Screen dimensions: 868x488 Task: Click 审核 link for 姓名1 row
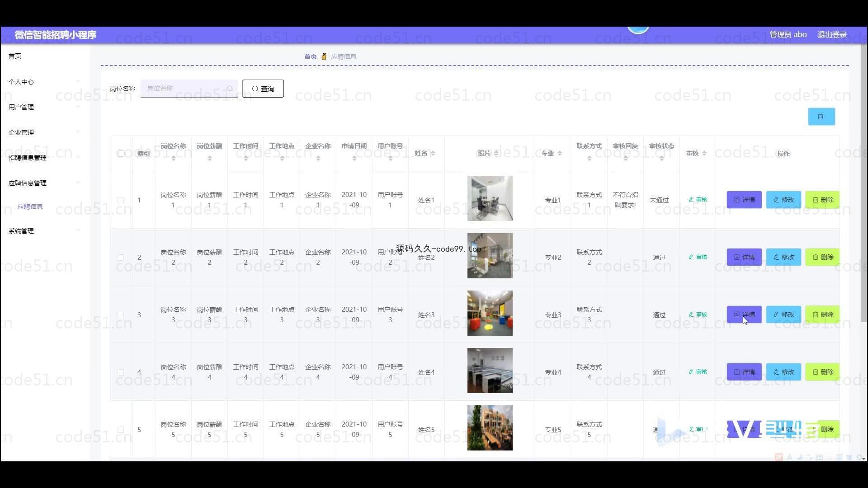pos(698,200)
